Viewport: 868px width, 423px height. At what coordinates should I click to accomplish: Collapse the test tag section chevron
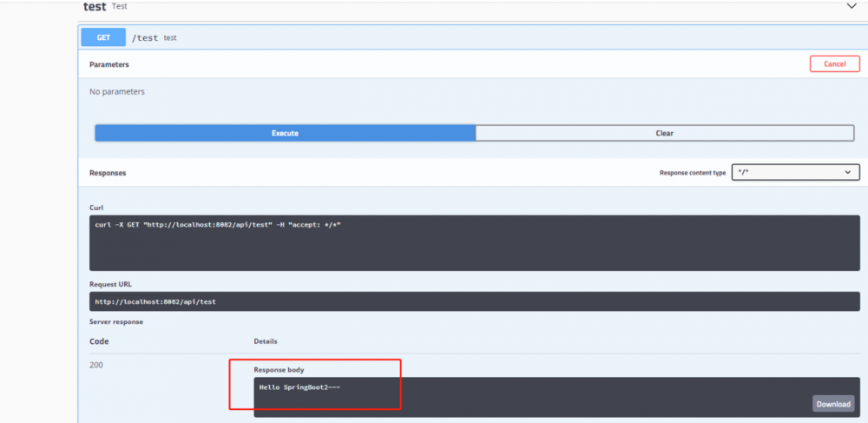coord(852,6)
